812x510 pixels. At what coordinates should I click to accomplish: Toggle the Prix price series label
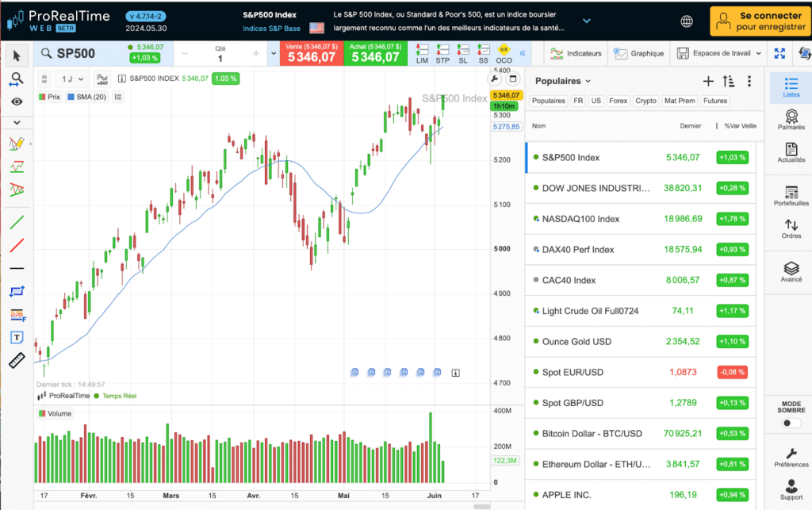point(50,97)
